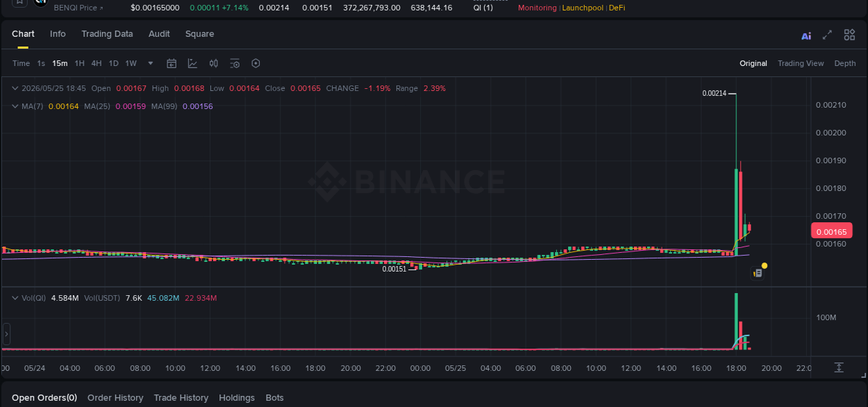Open the Trade History tab
Viewport: 868px width, 407px height.
(x=181, y=398)
